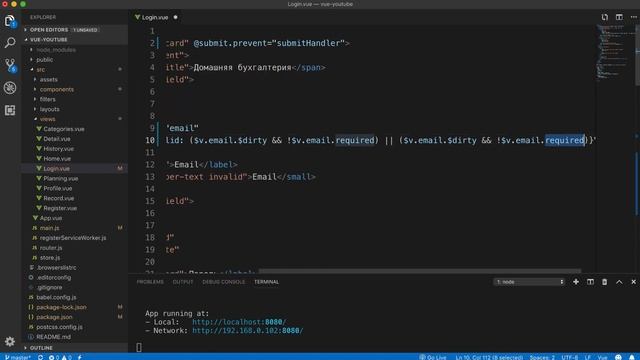Switch to the OUTPUT panel tab
Screen dimensions: 640x360
tap(183, 282)
